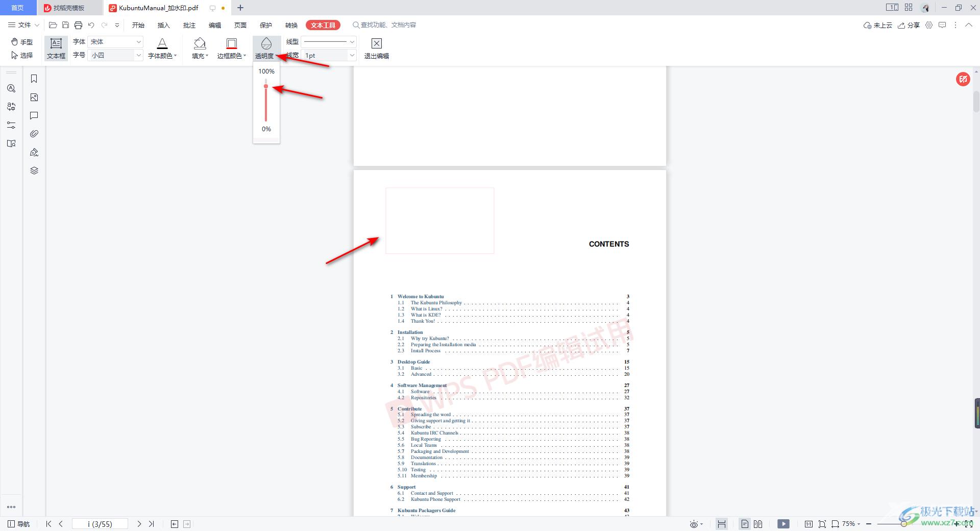This screenshot has width=980, height=531.
Task: Activate the 文本框 text box tool
Action: (56, 49)
